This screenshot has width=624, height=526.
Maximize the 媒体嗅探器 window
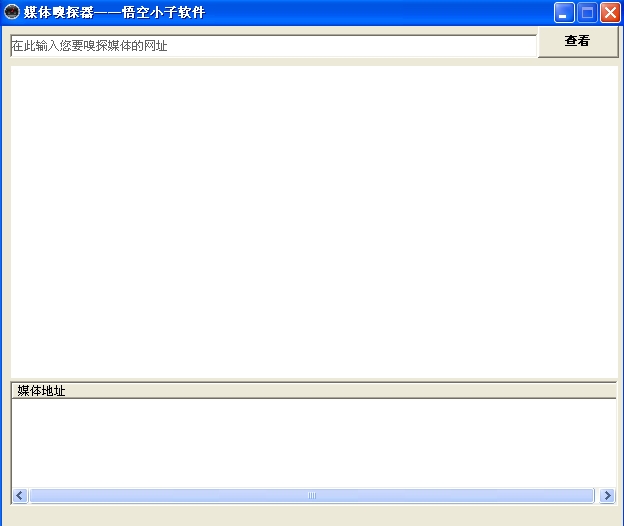[x=587, y=13]
